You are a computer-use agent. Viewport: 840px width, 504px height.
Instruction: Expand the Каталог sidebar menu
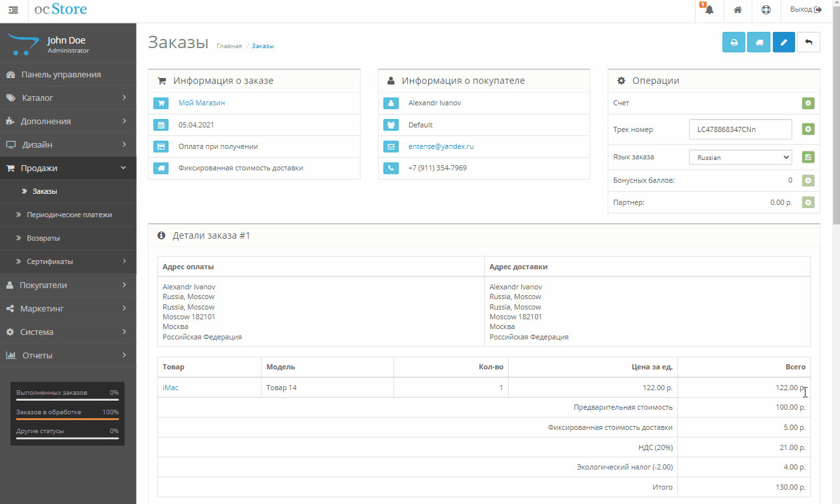68,98
